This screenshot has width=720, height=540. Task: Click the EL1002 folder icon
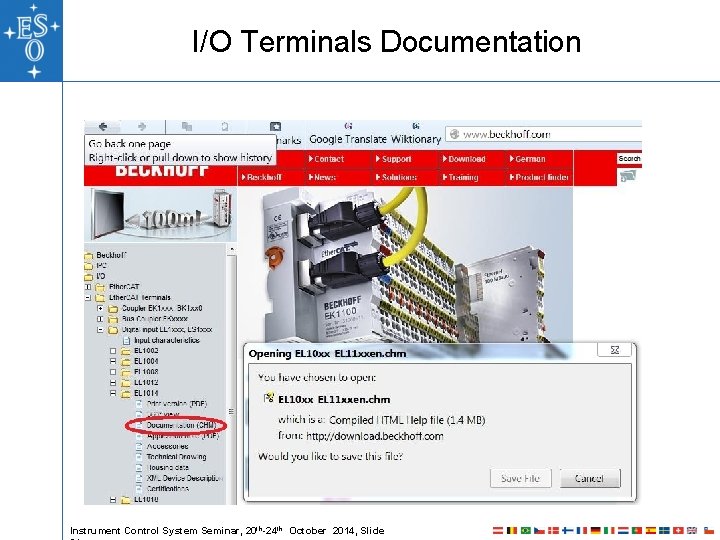126,351
